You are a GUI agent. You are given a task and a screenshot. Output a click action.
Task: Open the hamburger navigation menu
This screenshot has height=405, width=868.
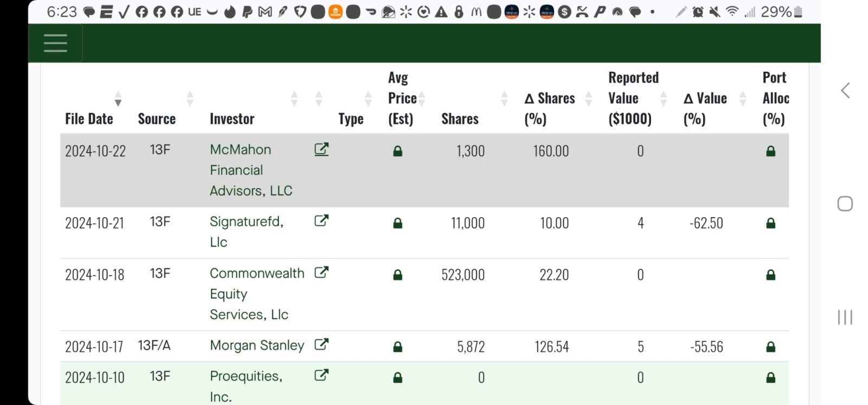point(55,43)
